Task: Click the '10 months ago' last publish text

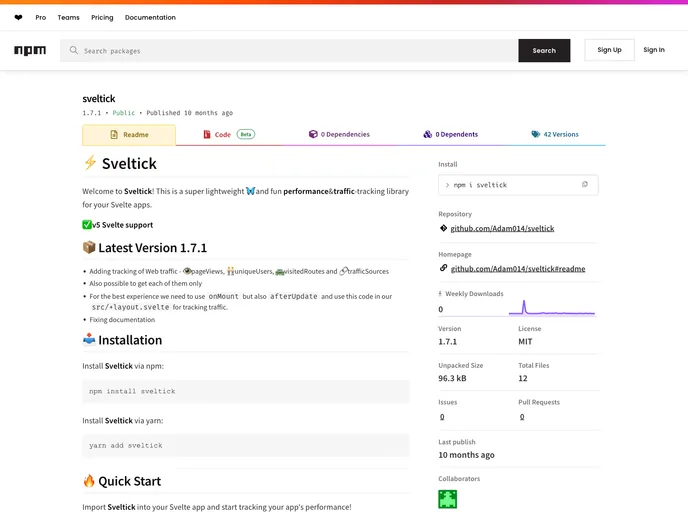Action: click(x=466, y=455)
